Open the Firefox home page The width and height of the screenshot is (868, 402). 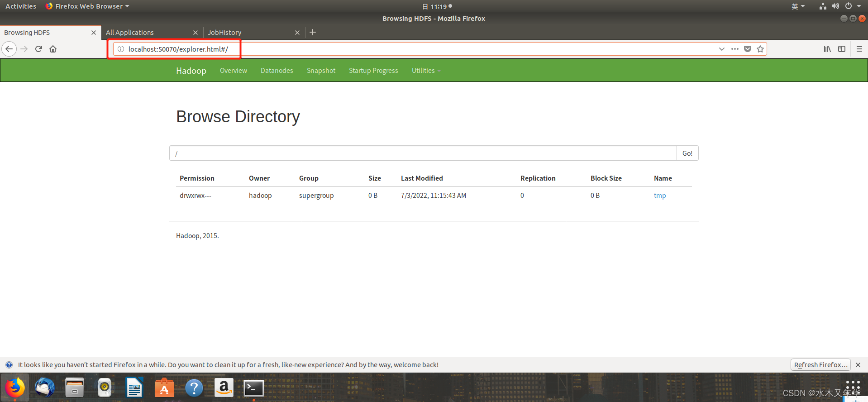53,49
